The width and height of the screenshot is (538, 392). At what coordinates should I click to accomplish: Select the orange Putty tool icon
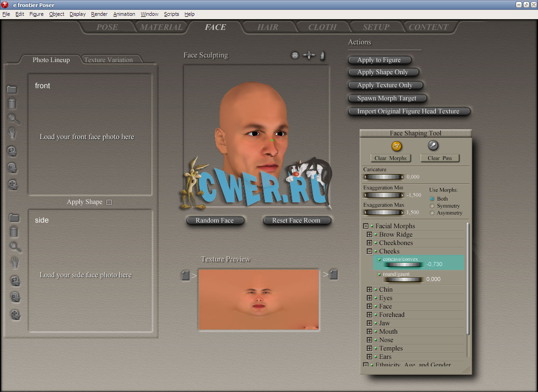point(396,146)
